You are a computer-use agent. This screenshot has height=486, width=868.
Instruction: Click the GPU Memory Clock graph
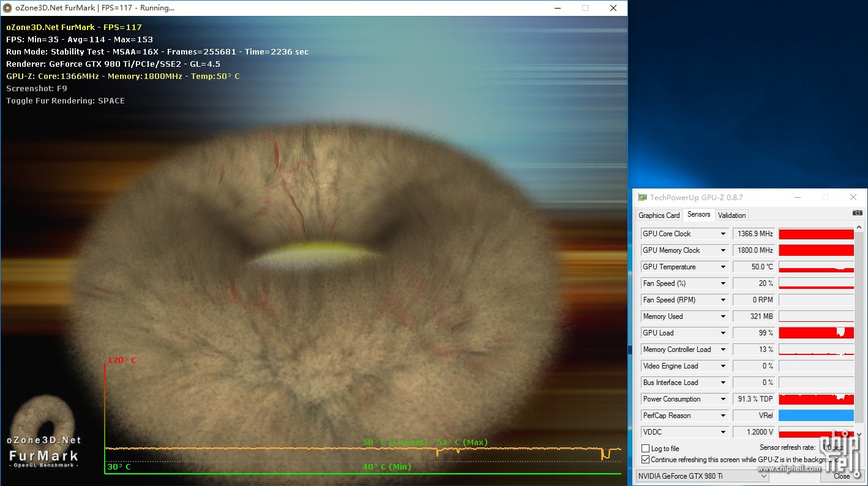tap(816, 250)
